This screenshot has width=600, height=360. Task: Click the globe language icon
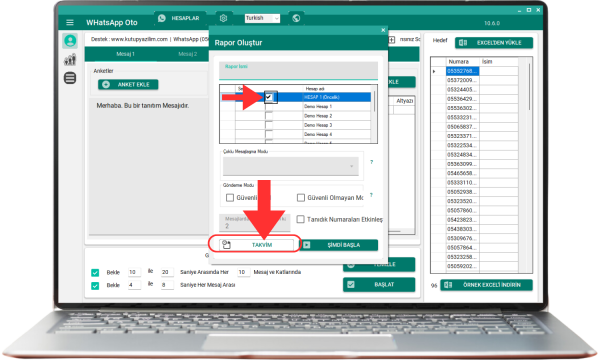(x=296, y=18)
